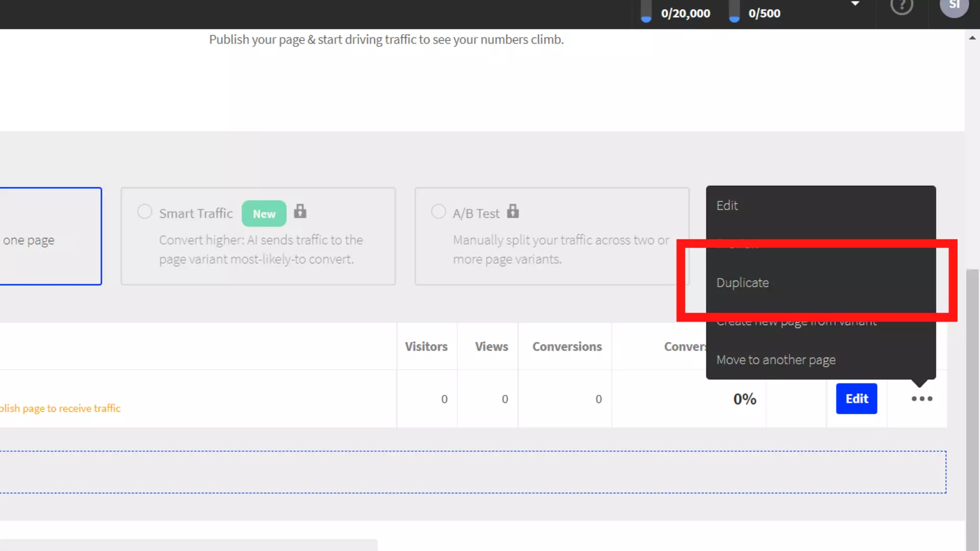Select the A/B Test radio option
The height and width of the screenshot is (551, 980).
[438, 211]
